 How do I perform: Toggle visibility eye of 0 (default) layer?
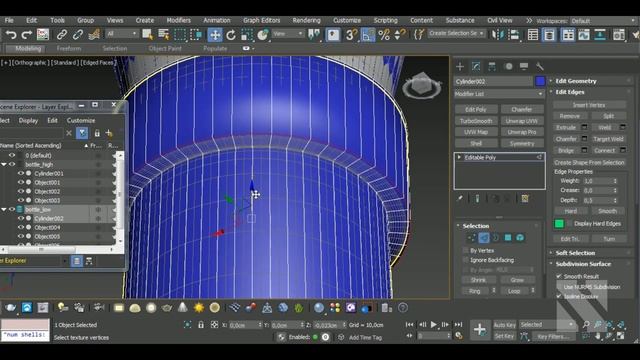[12, 156]
